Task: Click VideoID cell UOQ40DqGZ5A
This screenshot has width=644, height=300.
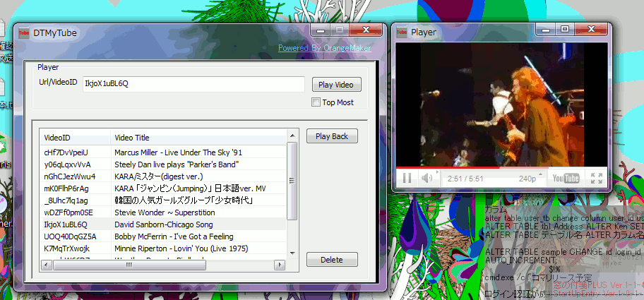Action: (x=70, y=236)
